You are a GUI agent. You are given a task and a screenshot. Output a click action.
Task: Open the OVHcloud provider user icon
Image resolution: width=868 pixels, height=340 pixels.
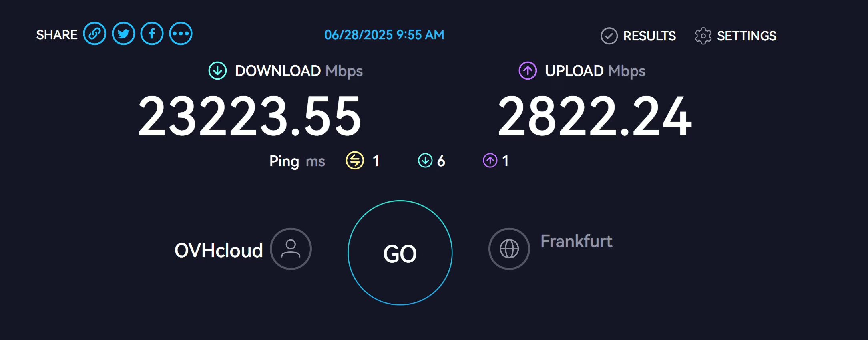point(291,249)
